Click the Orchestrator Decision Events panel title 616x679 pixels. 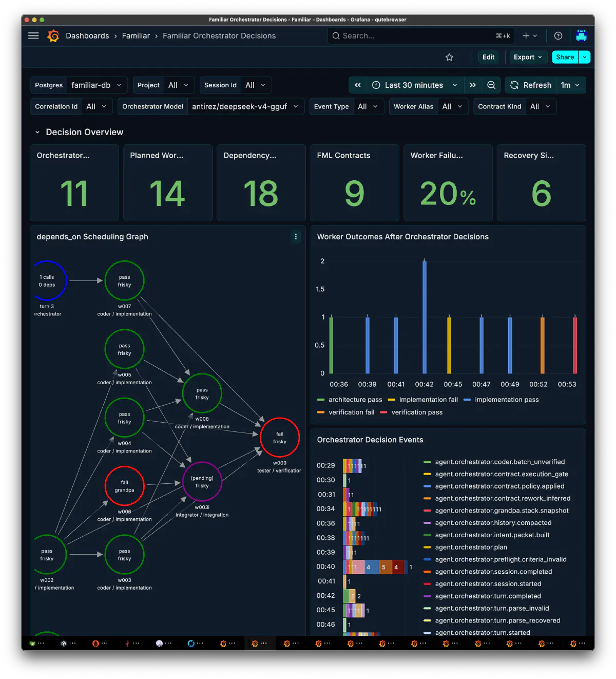370,440
